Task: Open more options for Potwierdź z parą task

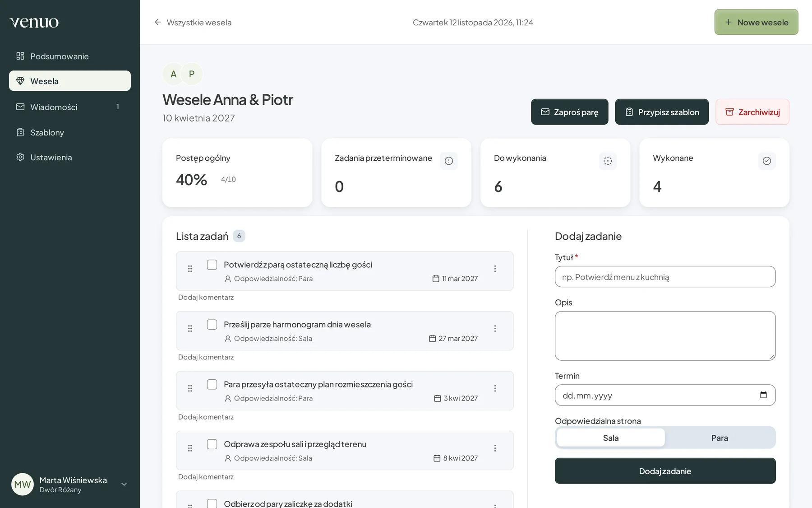Action: pyautogui.click(x=495, y=269)
